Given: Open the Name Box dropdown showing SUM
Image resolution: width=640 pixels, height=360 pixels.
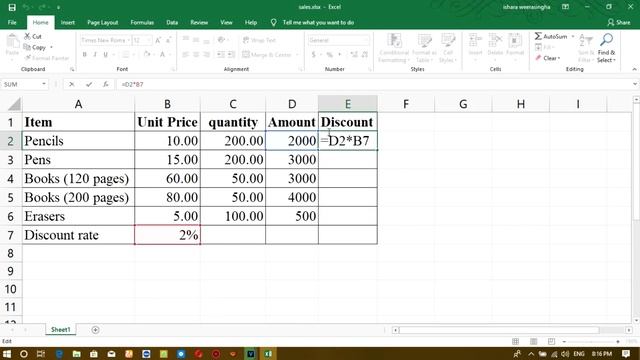Looking at the screenshot, I should pos(44,84).
